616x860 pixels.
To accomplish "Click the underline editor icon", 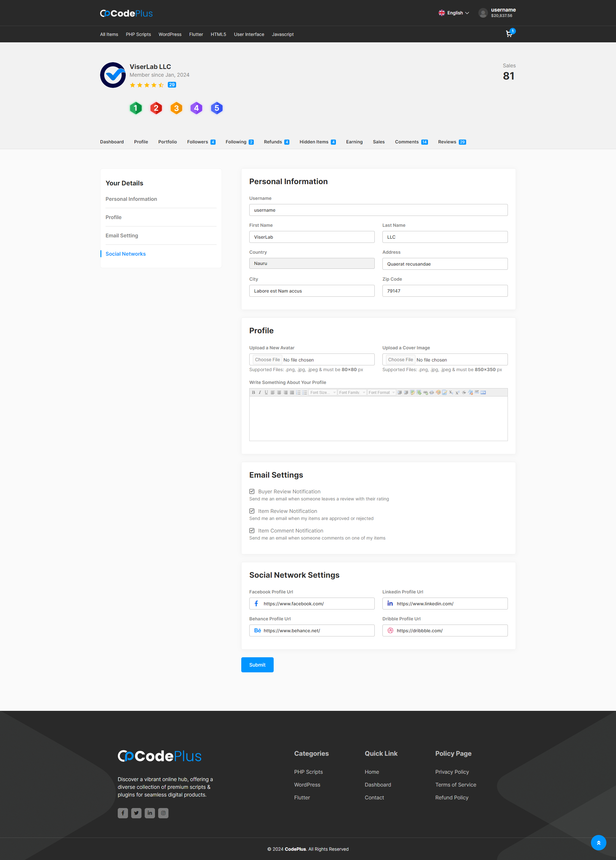I will 266,392.
